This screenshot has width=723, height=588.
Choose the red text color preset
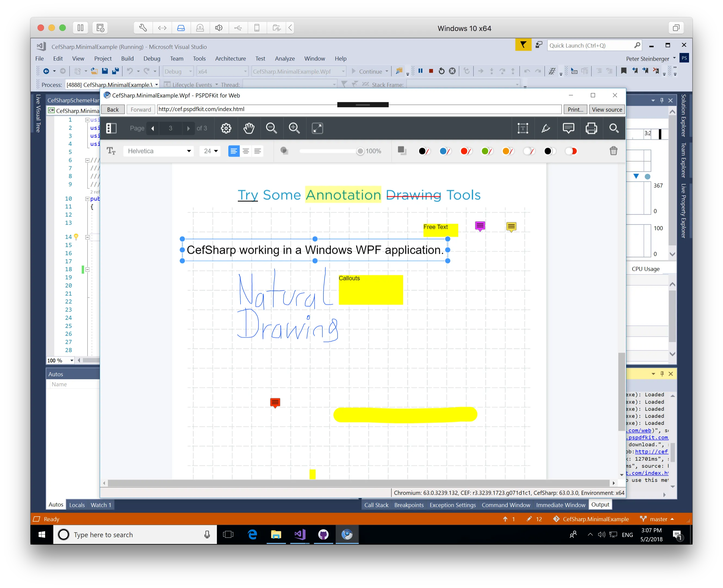click(x=466, y=151)
